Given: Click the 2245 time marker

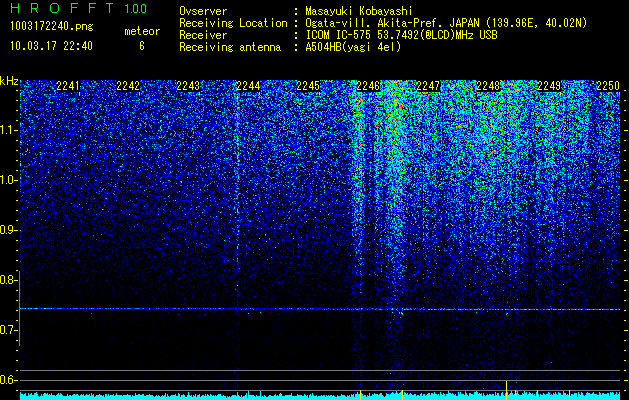Looking at the screenshot, I should 308,86.
